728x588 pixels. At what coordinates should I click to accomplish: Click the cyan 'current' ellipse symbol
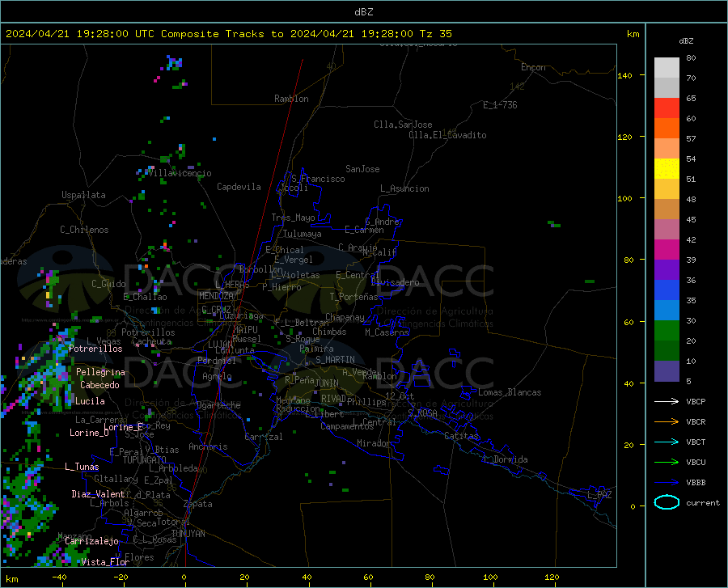667,502
